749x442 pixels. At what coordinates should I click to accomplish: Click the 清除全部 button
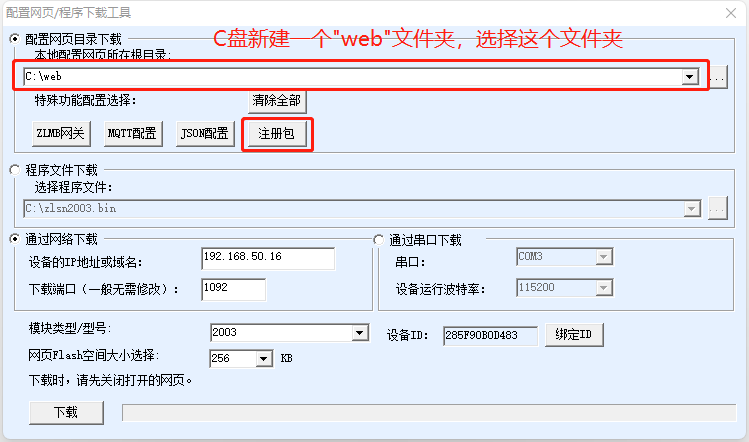coord(277,100)
